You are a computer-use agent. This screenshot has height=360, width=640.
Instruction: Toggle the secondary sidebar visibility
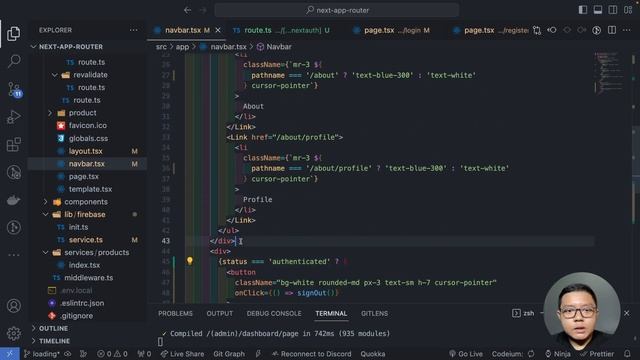coord(613,10)
